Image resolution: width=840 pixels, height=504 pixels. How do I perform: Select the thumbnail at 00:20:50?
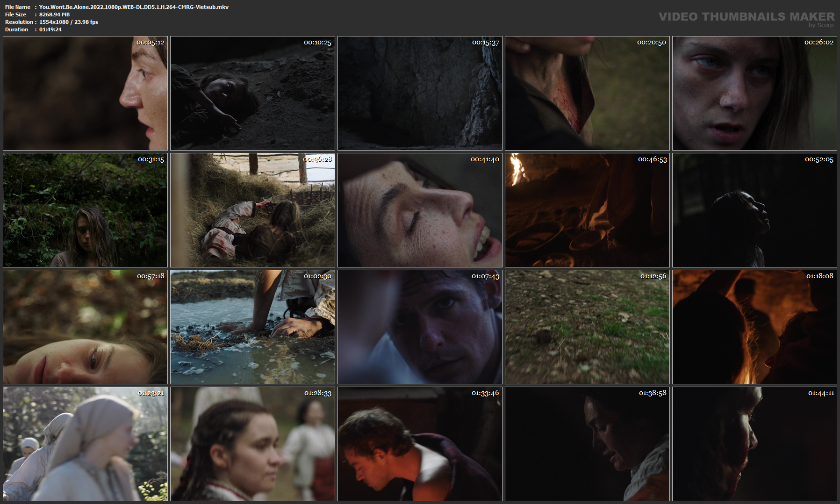pyautogui.click(x=587, y=93)
